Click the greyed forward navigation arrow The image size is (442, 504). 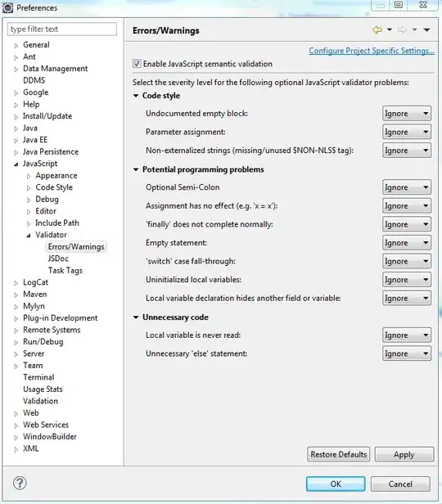(x=402, y=30)
